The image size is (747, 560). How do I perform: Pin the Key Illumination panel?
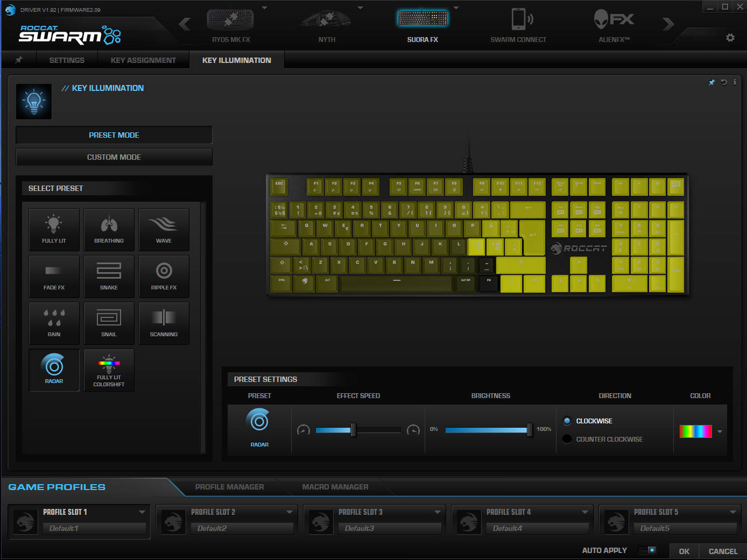point(711,82)
